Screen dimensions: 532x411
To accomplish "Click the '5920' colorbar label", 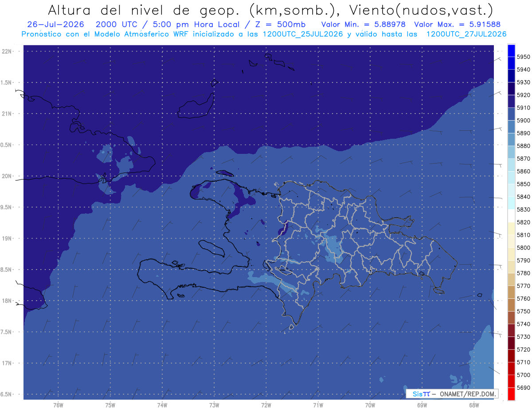I will pos(524,95).
